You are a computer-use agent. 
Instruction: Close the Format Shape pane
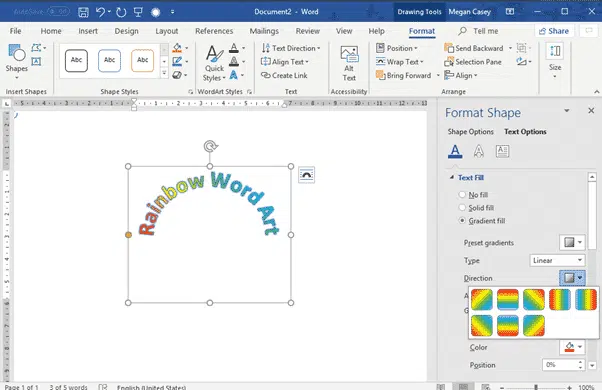point(591,111)
